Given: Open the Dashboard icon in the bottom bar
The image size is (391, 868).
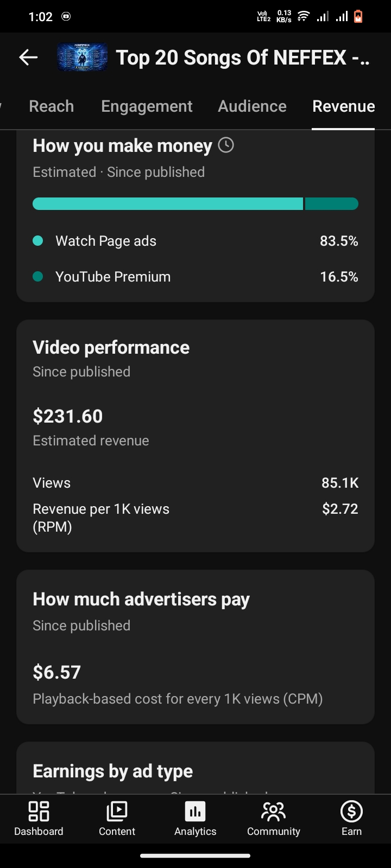Looking at the screenshot, I should click(x=39, y=812).
